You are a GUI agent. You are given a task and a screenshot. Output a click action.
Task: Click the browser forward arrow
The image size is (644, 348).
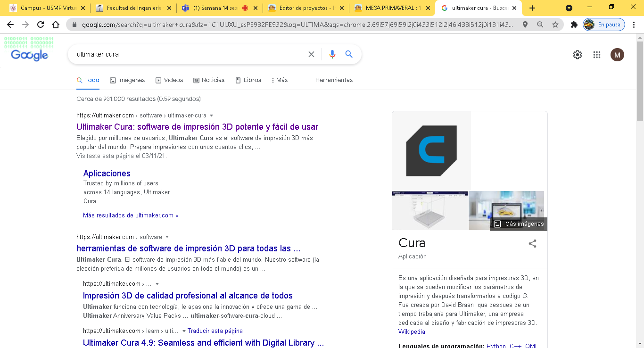click(x=25, y=25)
